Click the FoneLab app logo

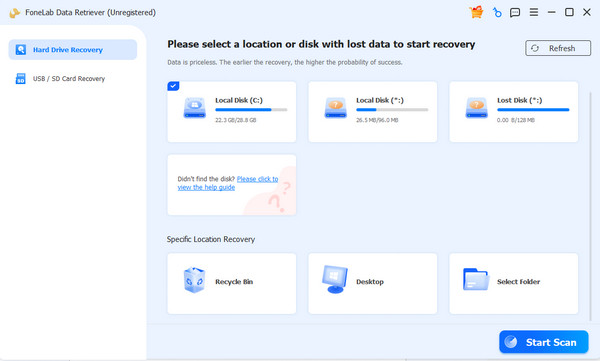point(14,13)
